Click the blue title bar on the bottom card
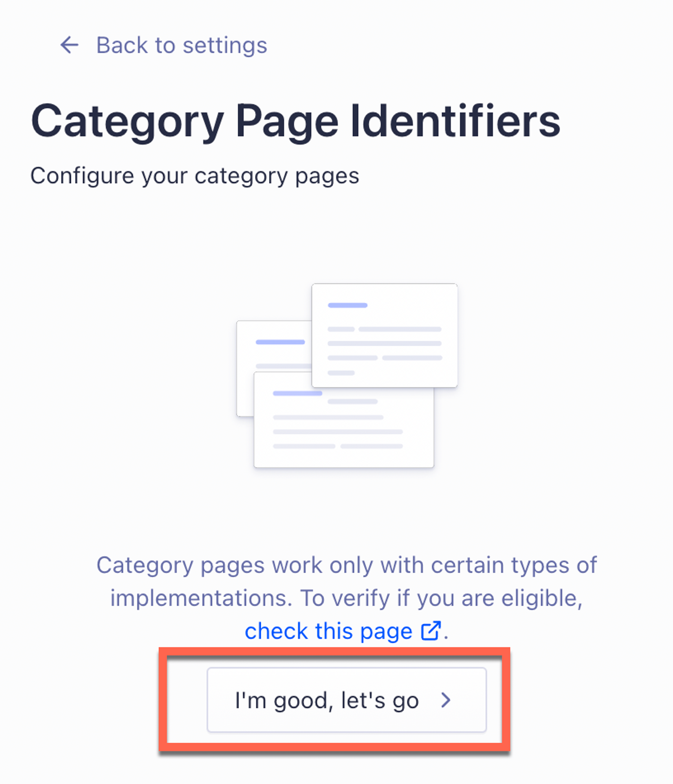Image resolution: width=673 pixels, height=784 pixels. coord(297,393)
